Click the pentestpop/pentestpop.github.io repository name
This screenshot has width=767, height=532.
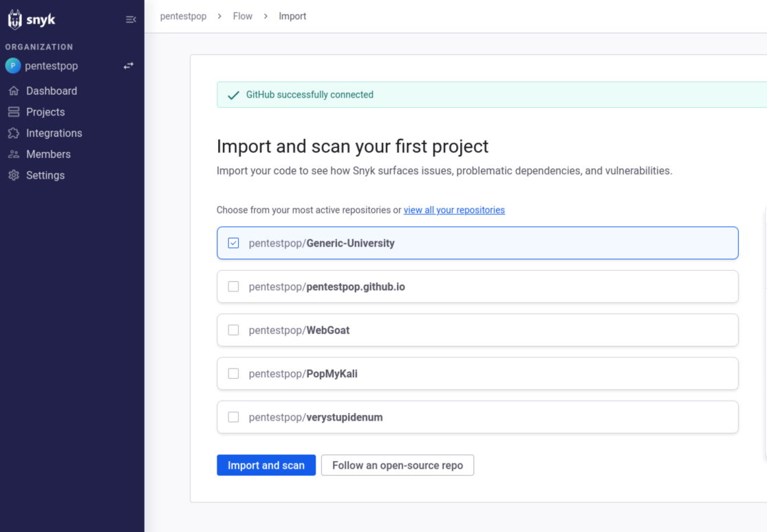coord(327,287)
